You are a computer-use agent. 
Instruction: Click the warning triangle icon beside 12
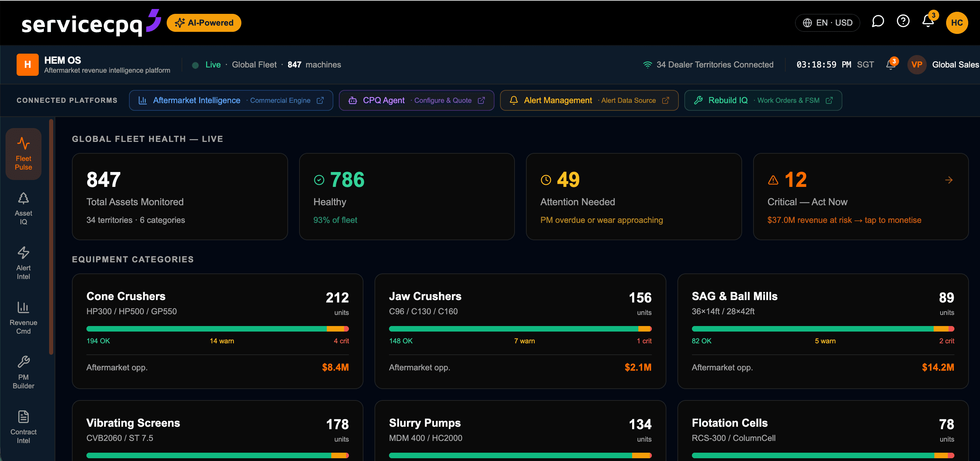[x=773, y=180]
